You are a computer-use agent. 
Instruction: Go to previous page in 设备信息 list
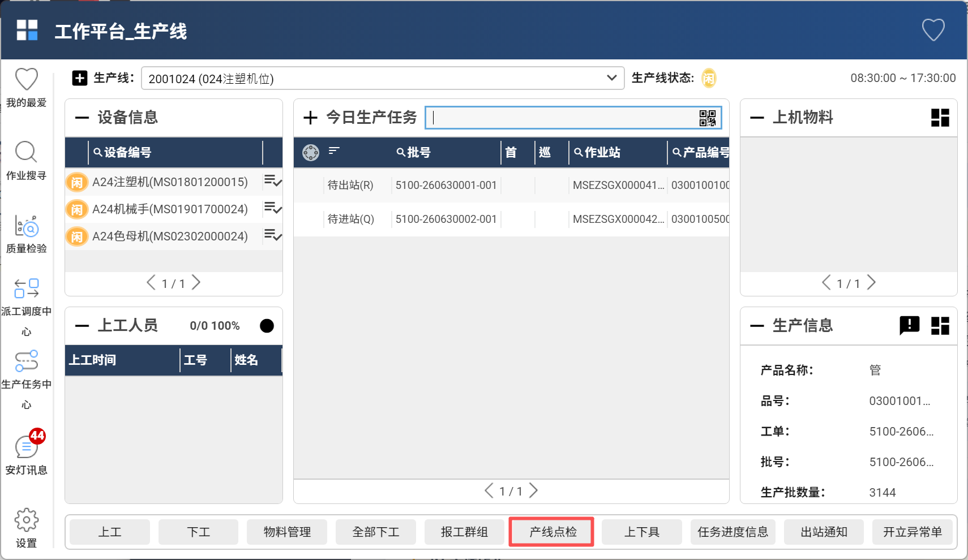(151, 282)
